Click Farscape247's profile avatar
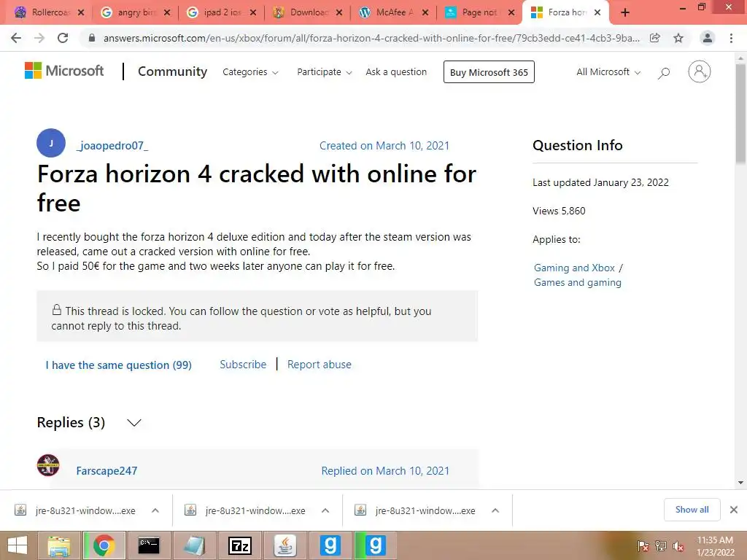Viewport: 747px width, 560px height. [48, 464]
